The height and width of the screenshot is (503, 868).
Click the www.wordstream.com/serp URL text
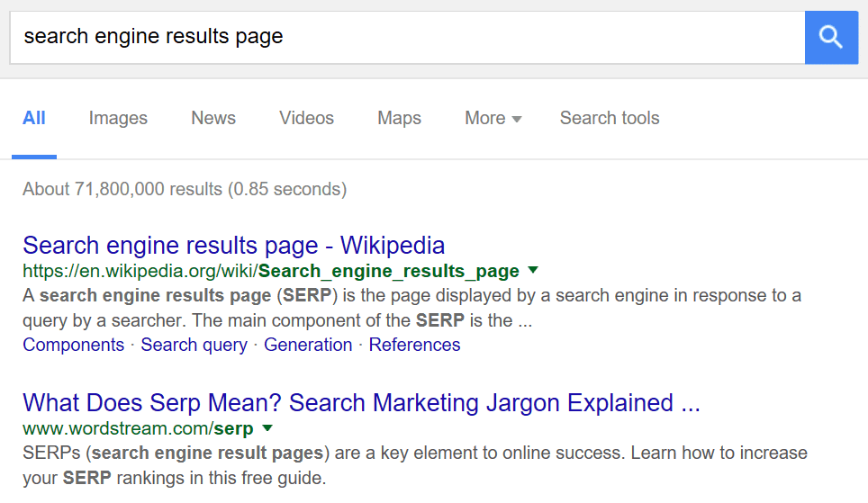point(138,428)
